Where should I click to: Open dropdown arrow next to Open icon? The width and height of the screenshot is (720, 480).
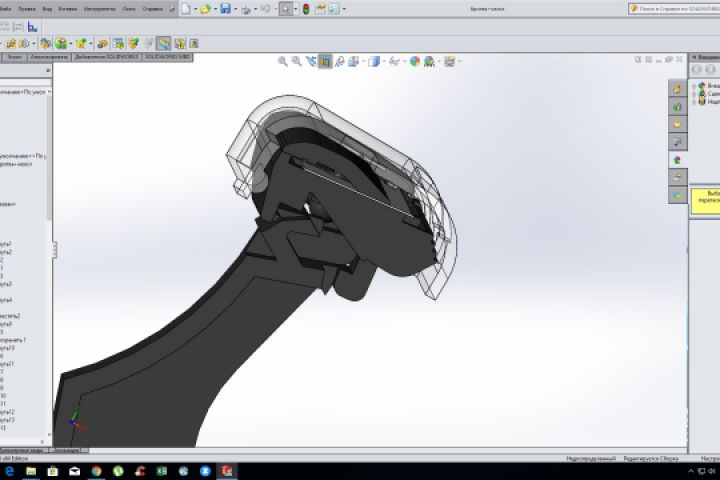pyautogui.click(x=215, y=9)
